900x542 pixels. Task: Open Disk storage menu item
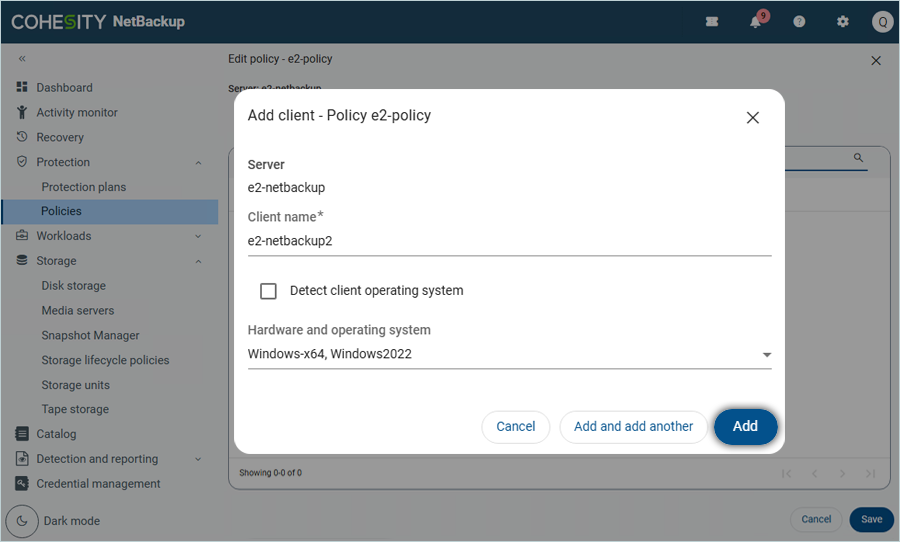click(x=73, y=286)
